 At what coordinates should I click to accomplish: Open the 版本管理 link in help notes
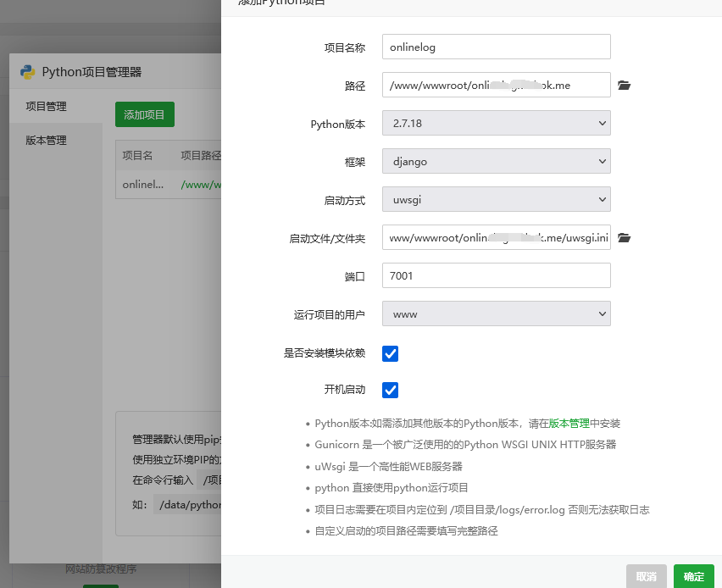tap(569, 424)
